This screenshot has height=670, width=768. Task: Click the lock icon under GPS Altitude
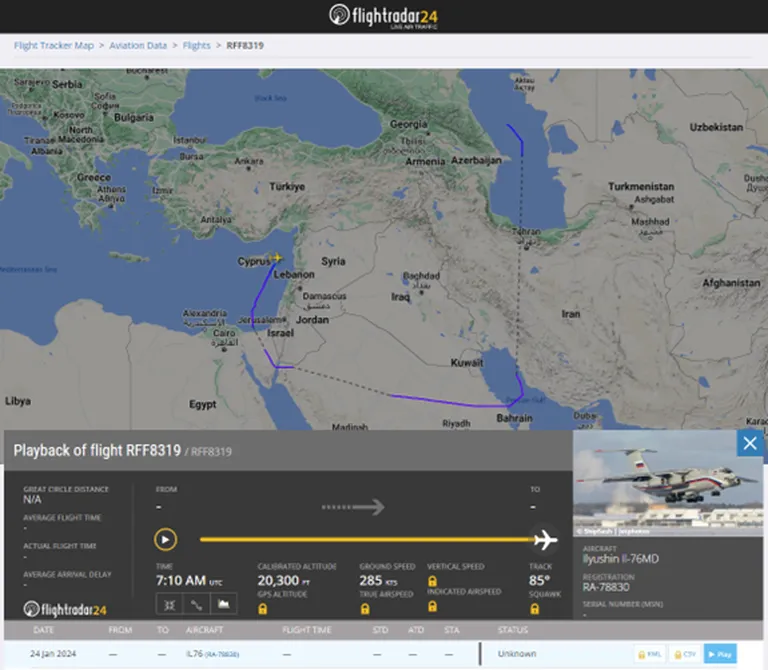(263, 609)
